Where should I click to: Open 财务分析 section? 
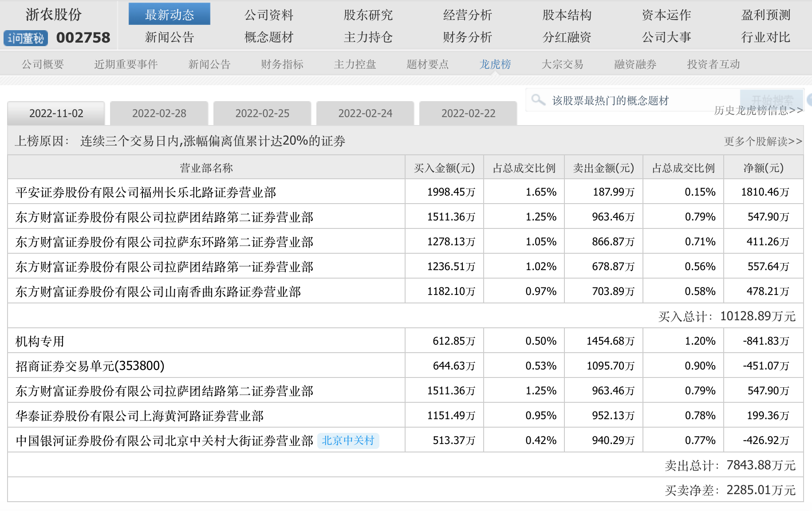tap(467, 37)
